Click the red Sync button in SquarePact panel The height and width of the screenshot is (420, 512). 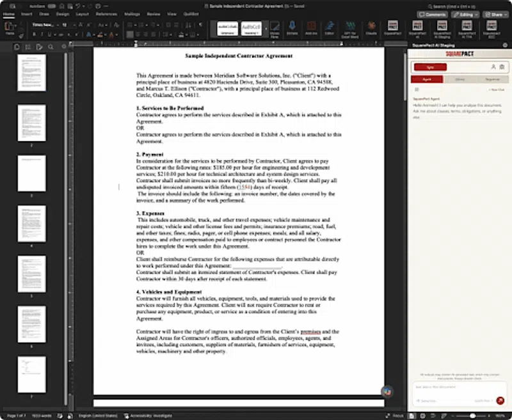tap(430, 67)
